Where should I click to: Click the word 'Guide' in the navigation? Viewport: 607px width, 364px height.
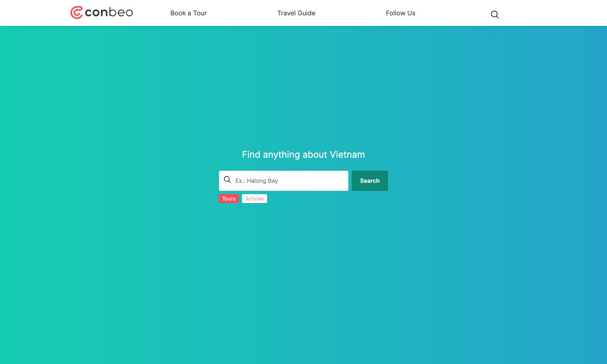point(306,13)
